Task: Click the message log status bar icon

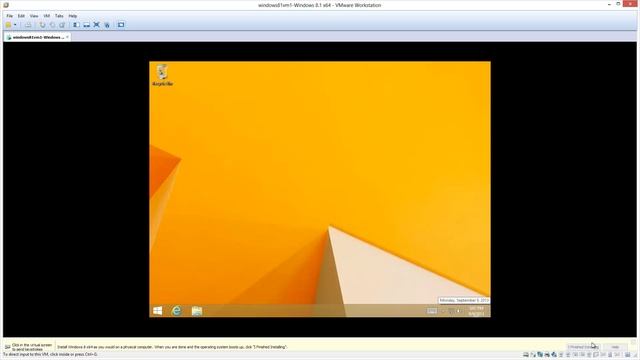Action: point(628,355)
